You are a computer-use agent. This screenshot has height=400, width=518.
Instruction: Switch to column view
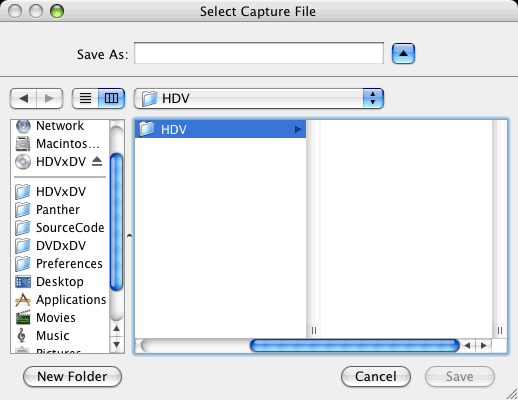coord(112,98)
